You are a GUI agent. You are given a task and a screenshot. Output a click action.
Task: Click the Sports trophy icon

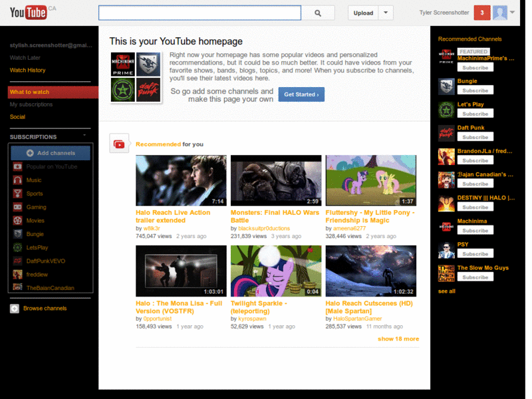[x=18, y=194]
